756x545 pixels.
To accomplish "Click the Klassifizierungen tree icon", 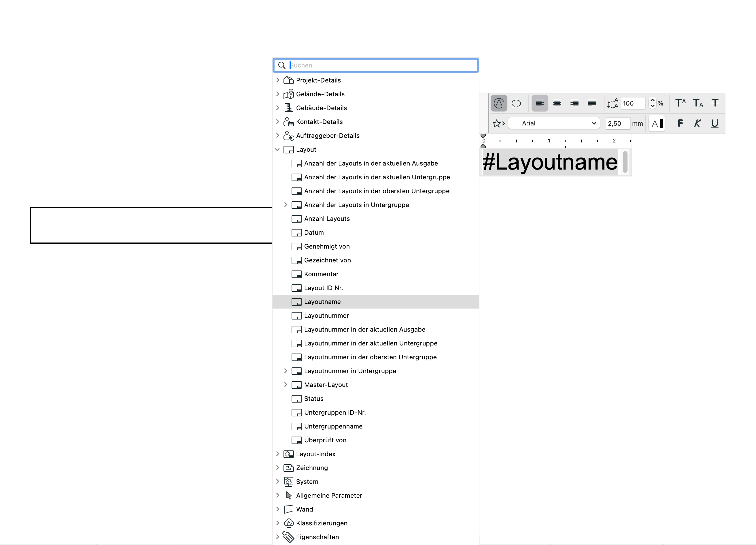I will pos(289,523).
